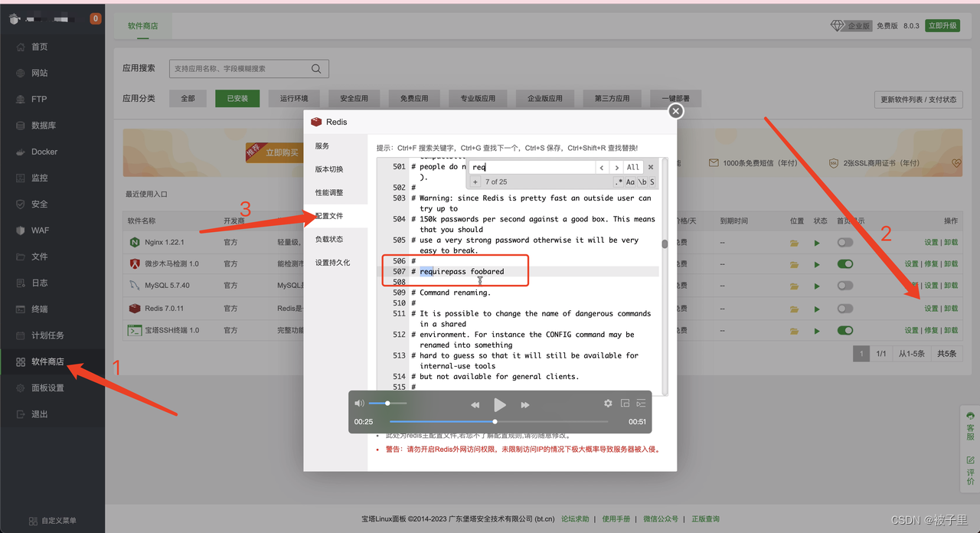
Task: Close the Redis dialog with X button
Action: click(x=675, y=111)
